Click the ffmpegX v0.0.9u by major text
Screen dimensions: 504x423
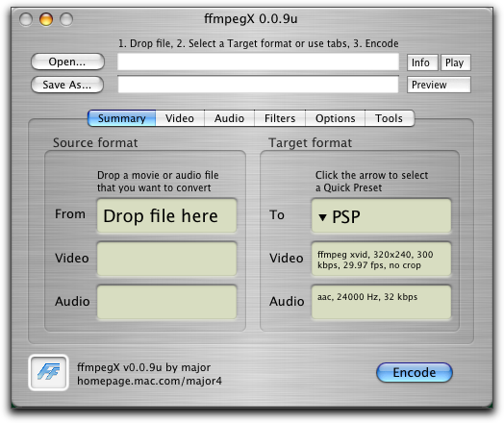144,367
